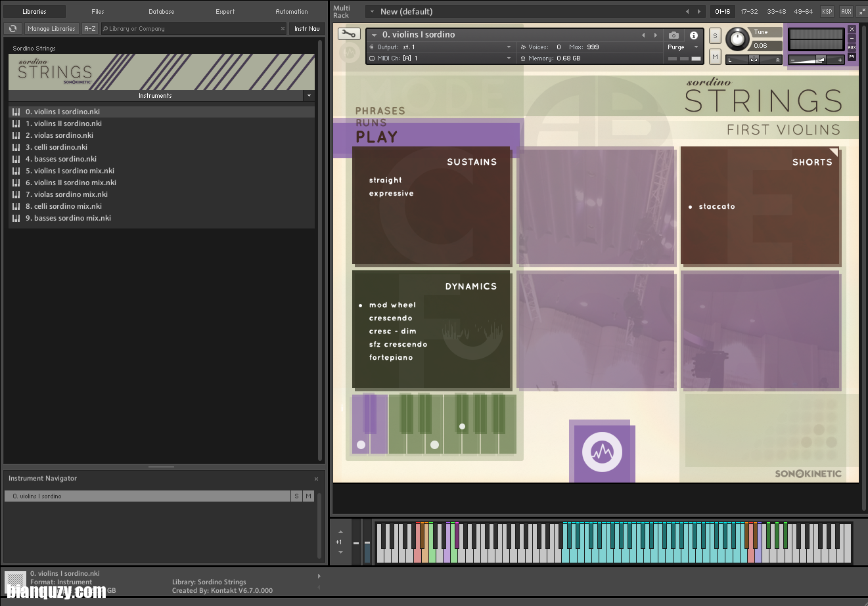The height and width of the screenshot is (606, 868).
Task: Solo the instrument with S button
Action: pos(715,36)
